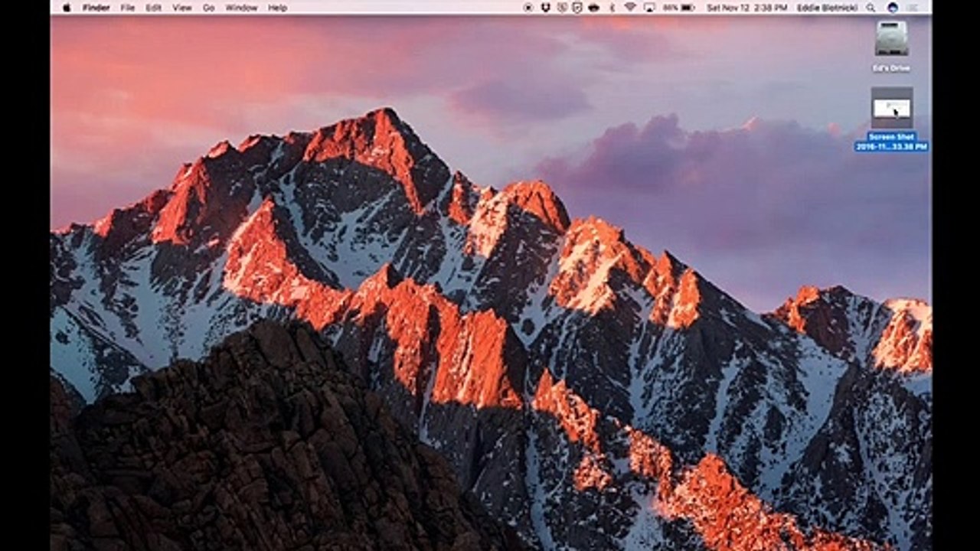Open the Edit menu
The height and width of the screenshot is (551, 980).
[154, 8]
